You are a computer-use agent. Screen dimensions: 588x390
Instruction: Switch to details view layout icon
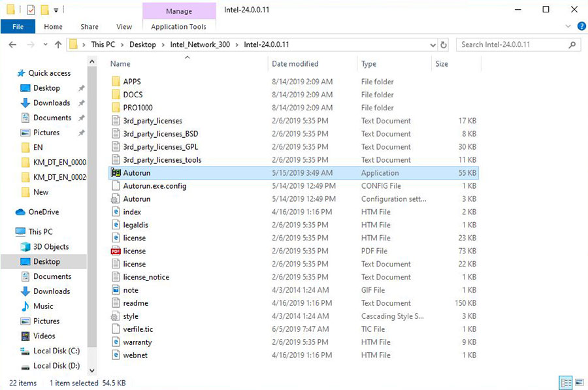pos(566,383)
